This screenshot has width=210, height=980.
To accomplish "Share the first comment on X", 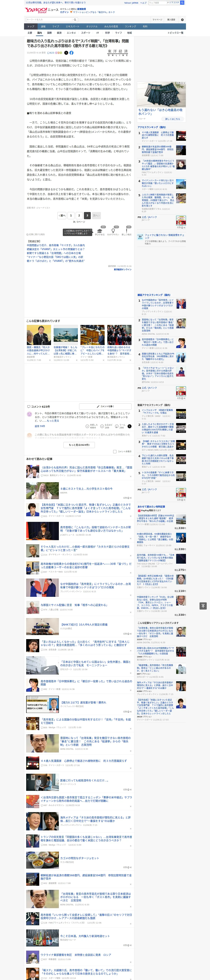I will click(129, 426).
